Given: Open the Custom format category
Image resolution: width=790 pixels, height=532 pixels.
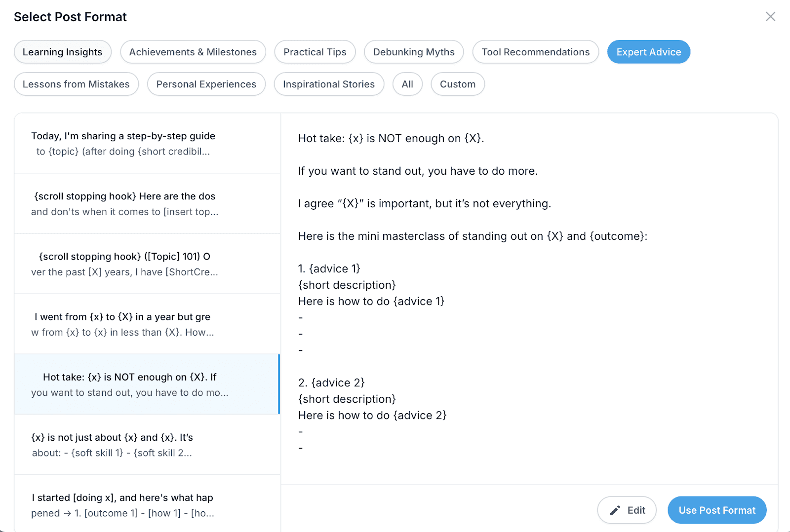Looking at the screenshot, I should 458,84.
